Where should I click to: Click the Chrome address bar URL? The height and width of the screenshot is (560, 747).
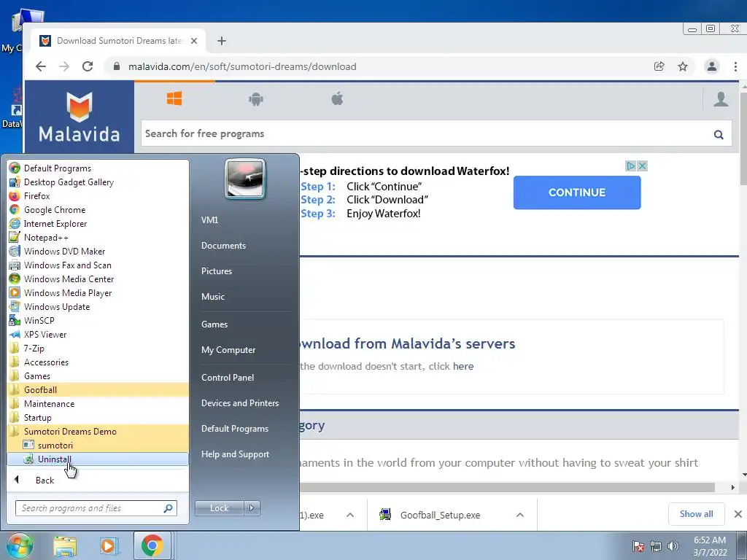tap(242, 66)
